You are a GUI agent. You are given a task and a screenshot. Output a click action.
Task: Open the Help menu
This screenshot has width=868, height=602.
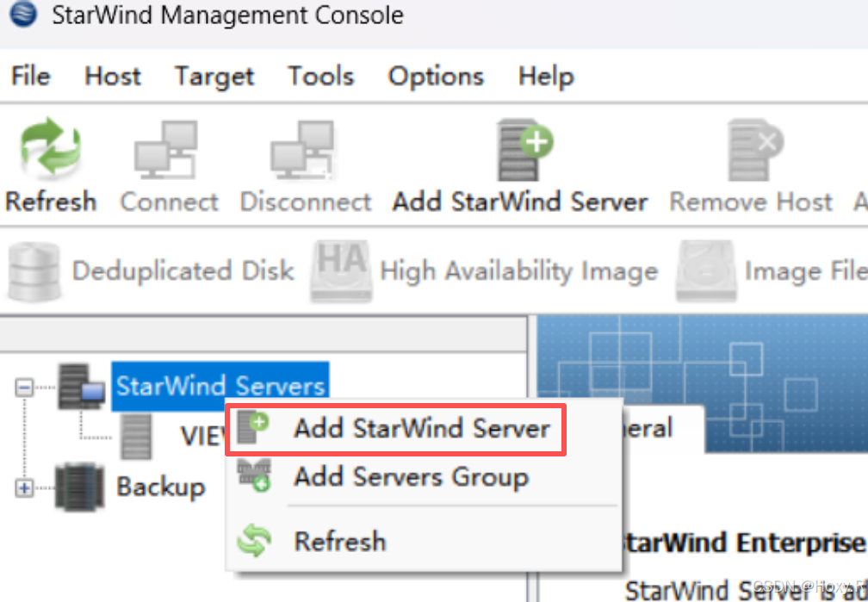[546, 77]
